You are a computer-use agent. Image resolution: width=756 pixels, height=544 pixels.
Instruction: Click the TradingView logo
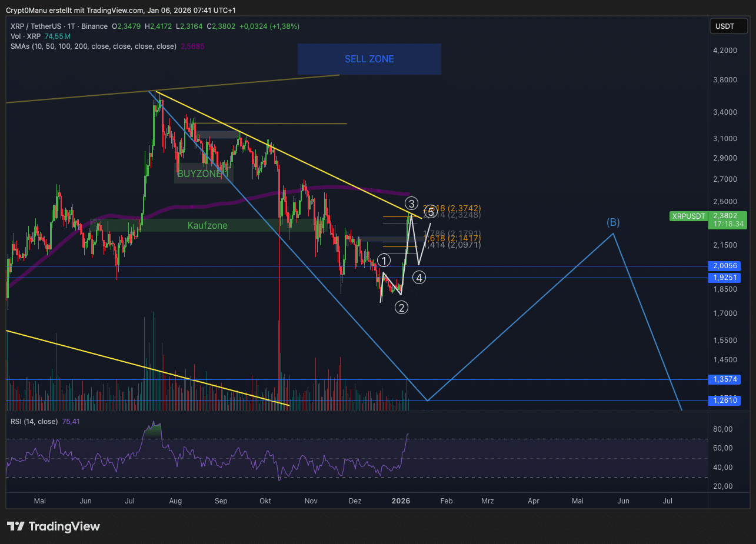tap(54, 526)
